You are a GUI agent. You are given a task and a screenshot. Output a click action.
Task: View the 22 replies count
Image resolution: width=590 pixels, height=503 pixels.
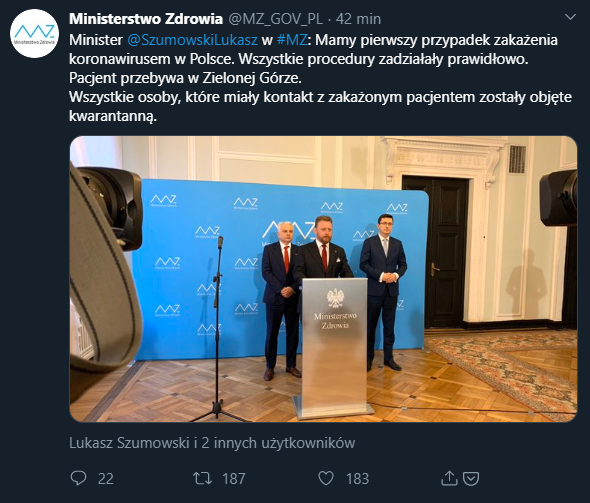106,479
